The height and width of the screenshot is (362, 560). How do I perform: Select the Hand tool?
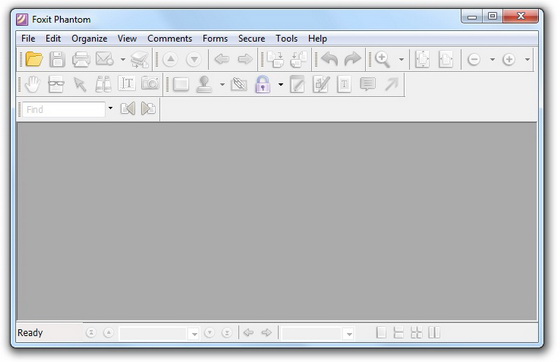(33, 85)
